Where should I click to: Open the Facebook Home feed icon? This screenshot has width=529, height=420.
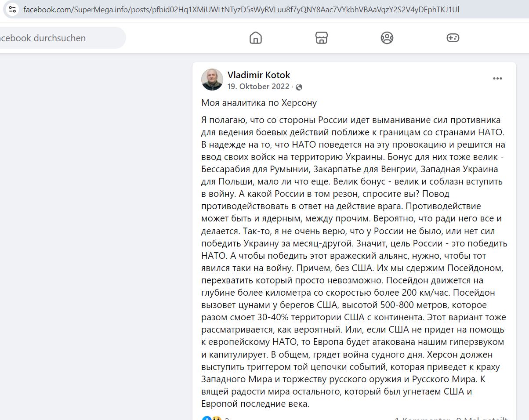(x=255, y=38)
